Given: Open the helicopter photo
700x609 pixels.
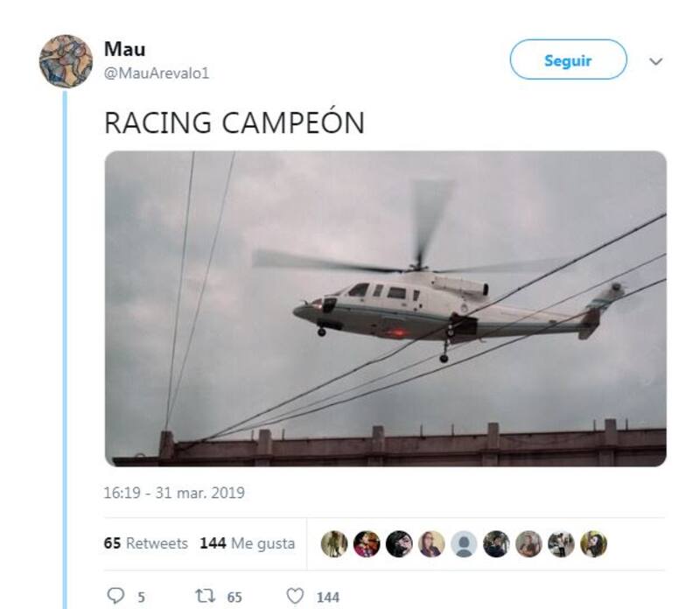Looking at the screenshot, I should [x=386, y=309].
